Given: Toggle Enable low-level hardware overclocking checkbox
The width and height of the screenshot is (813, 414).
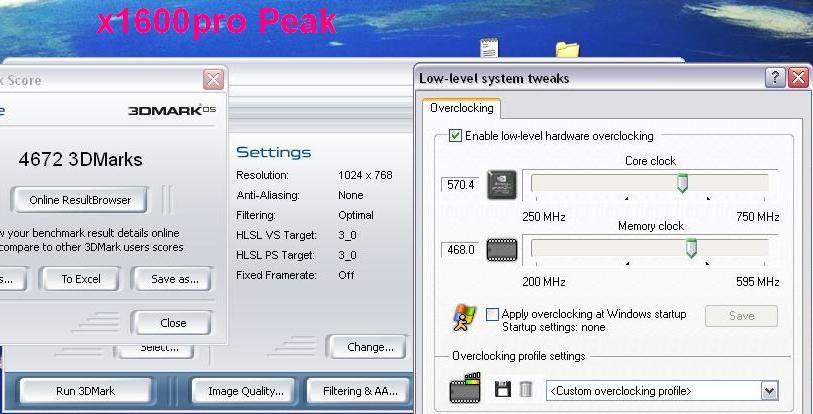Looking at the screenshot, I should pyautogui.click(x=455, y=136).
